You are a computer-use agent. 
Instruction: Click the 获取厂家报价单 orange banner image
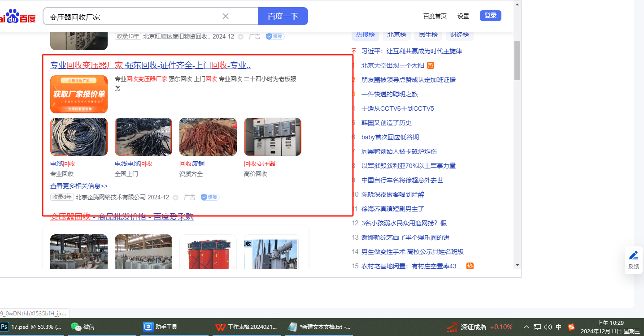tap(79, 94)
